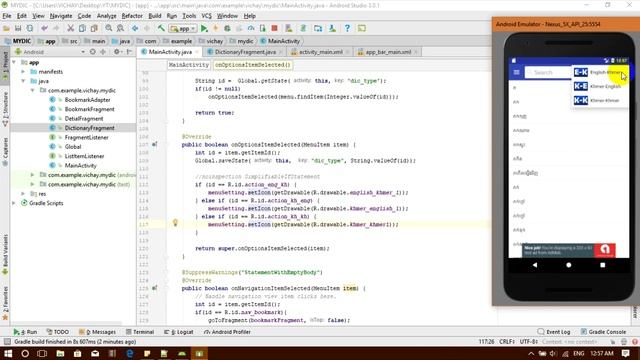This screenshot has height=360, width=640.
Task: Select Khmer-English option in emulator menu
Action: click(x=599, y=87)
